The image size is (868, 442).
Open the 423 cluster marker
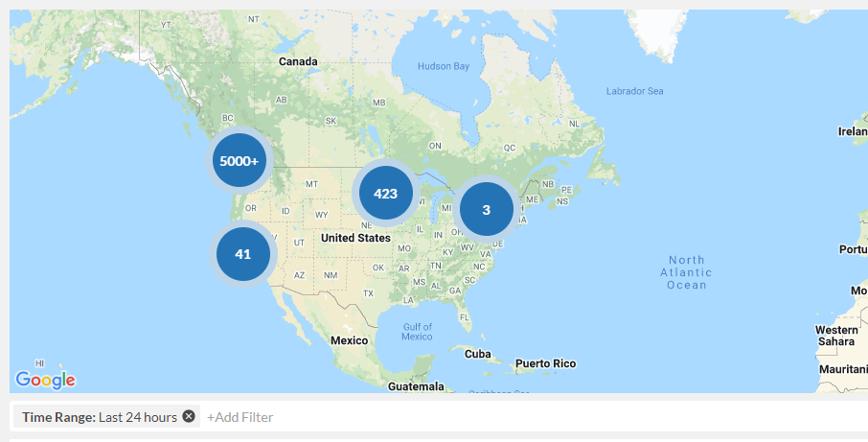385,194
